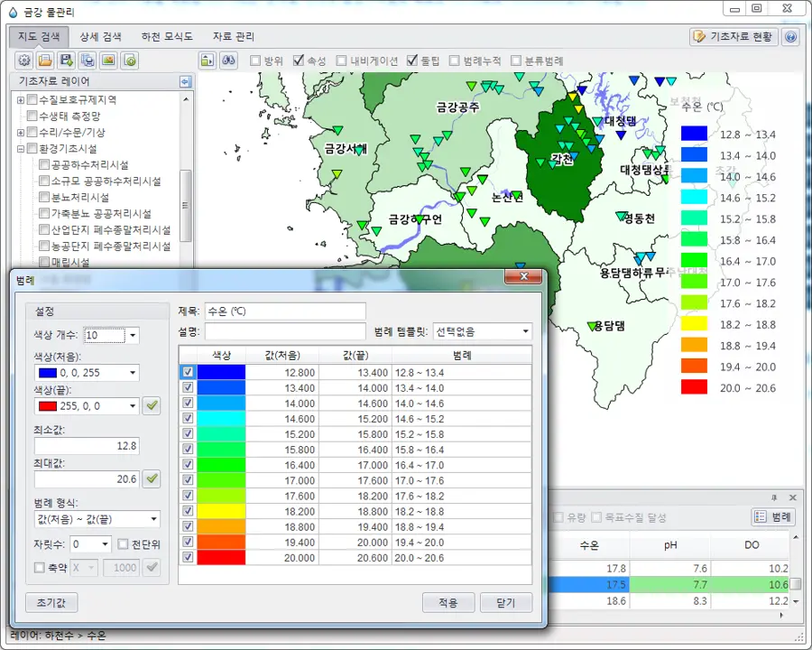
Task: Click the 금강공주 label on the map
Action: (x=457, y=107)
